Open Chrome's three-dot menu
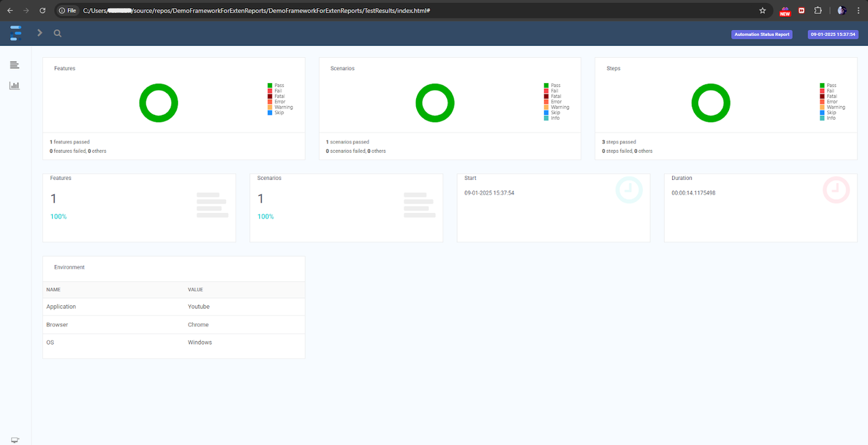This screenshot has height=445, width=868. coord(859,11)
